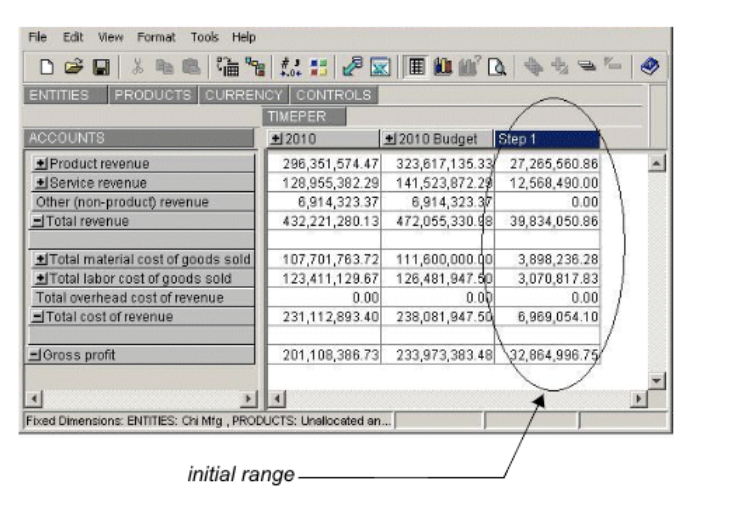Click the Open folder icon
This screenshot has height=514, width=746.
coord(72,66)
